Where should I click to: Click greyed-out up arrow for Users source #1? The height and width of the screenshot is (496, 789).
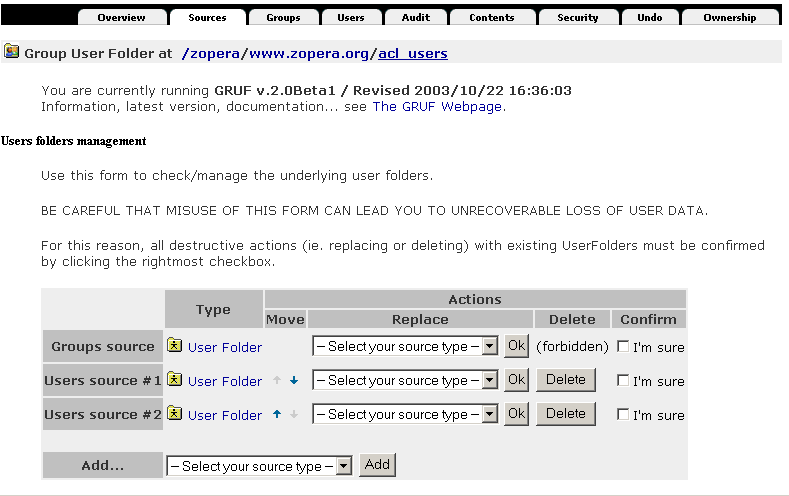pyautogui.click(x=277, y=381)
